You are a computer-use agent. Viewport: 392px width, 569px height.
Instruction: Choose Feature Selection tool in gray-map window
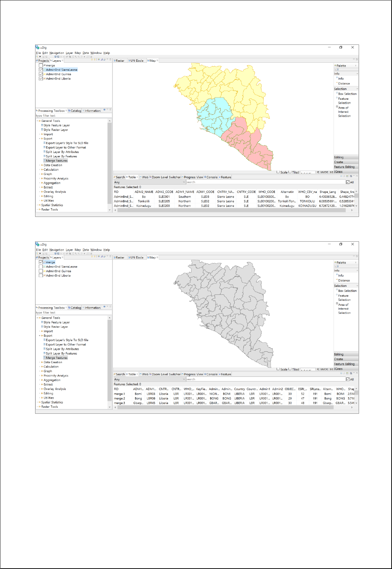[x=344, y=298]
